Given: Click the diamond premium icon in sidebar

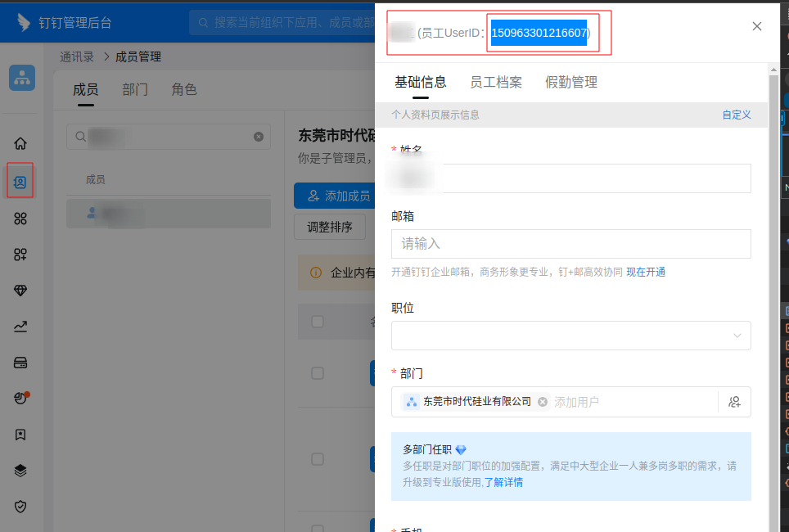Looking at the screenshot, I should click(x=20, y=291).
